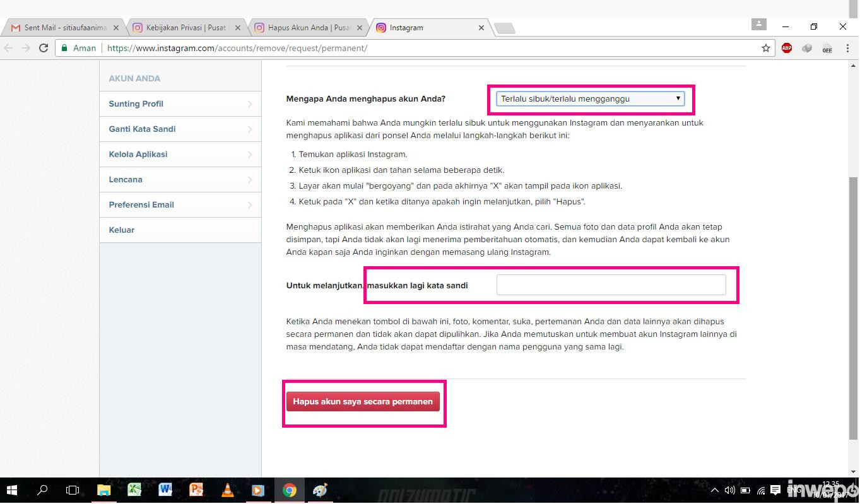The width and height of the screenshot is (860, 504).
Task: Launch PowerPoint from taskbar
Action: pyautogui.click(x=196, y=490)
